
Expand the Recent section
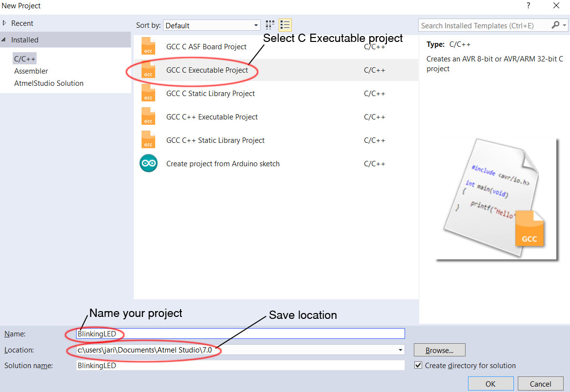4,23
